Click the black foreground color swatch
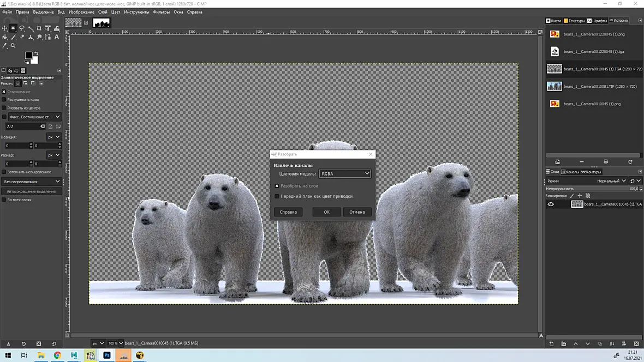Image resolution: width=644 pixels, height=362 pixels. tap(28, 55)
